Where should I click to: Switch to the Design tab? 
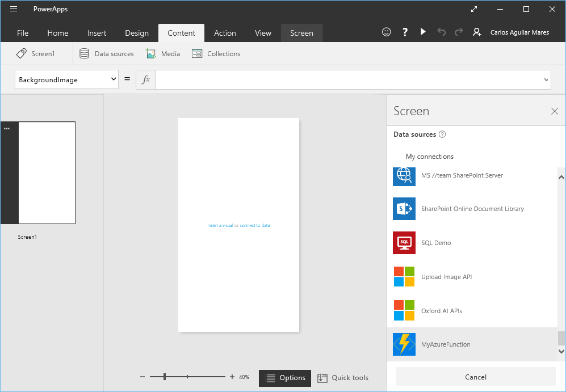click(x=137, y=33)
